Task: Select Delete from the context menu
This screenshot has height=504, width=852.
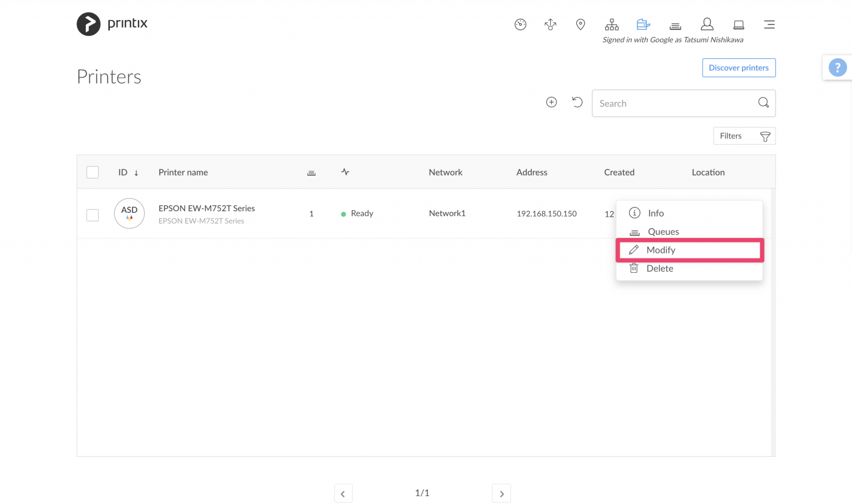Action: pyautogui.click(x=660, y=268)
